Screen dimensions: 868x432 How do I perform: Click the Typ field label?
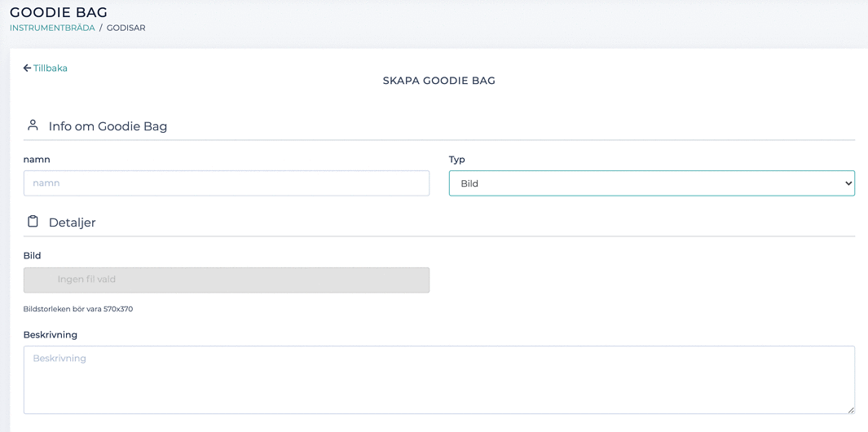click(456, 160)
